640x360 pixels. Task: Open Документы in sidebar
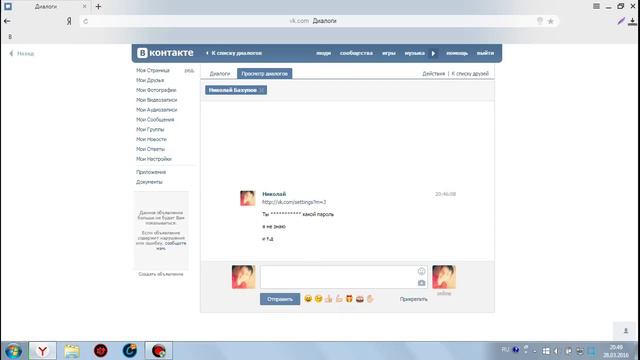click(149, 182)
